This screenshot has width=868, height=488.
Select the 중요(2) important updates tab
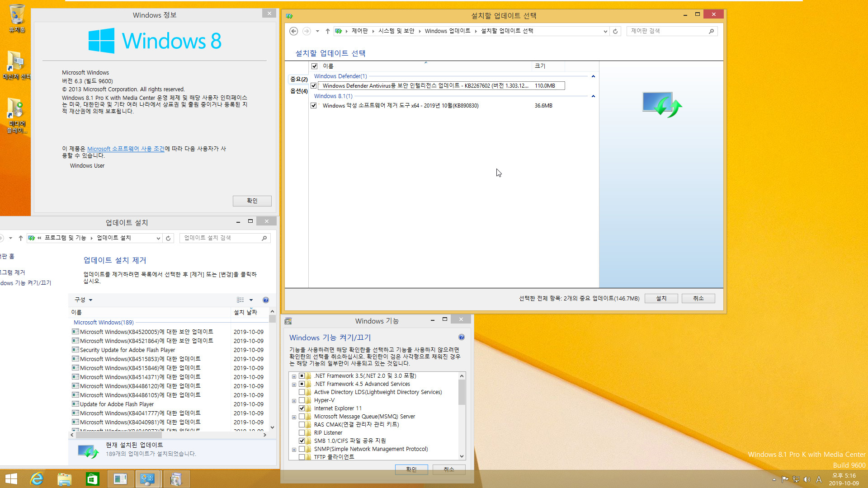298,79
